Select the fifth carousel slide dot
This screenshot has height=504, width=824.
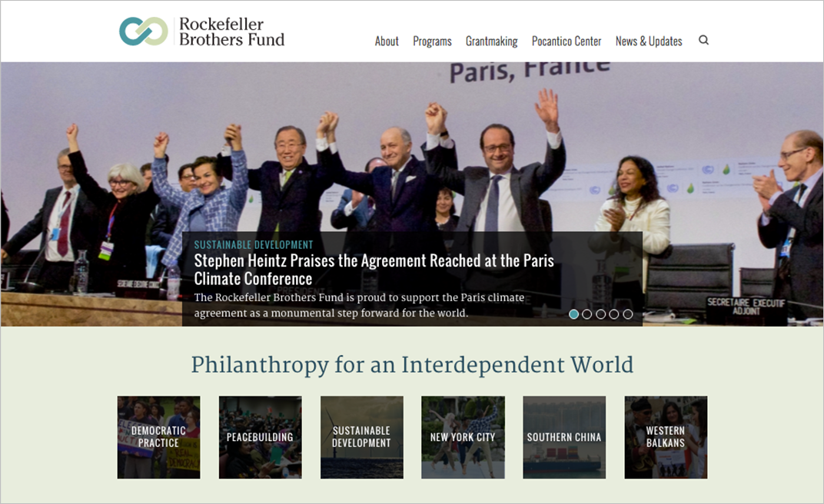coord(627,314)
